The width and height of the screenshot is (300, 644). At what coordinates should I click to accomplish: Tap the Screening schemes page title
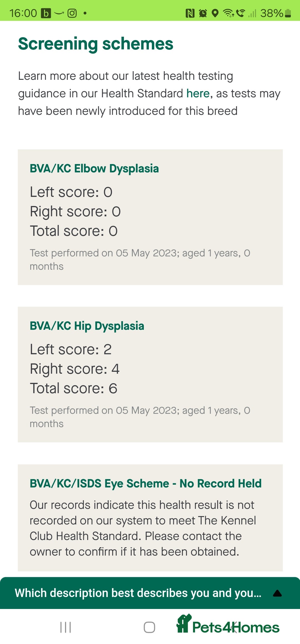click(x=96, y=44)
